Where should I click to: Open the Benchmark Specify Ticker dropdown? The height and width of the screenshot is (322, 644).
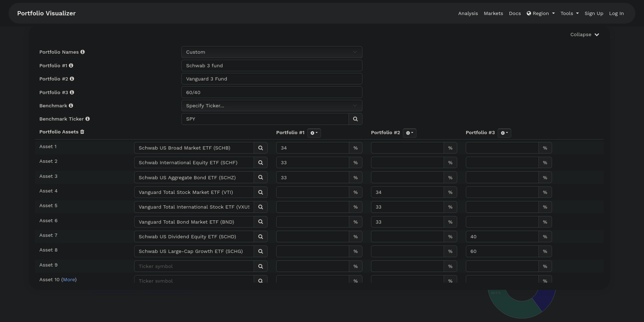(x=272, y=106)
